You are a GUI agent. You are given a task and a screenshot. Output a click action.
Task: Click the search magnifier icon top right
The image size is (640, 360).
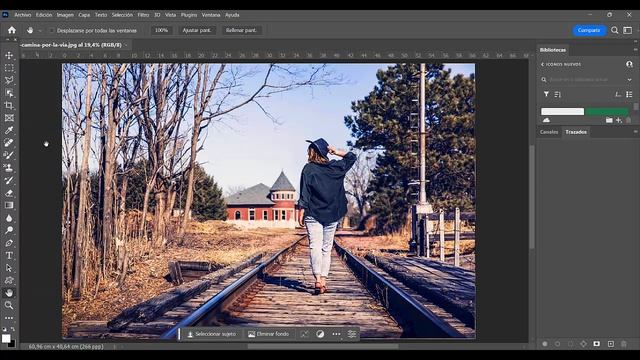point(615,30)
